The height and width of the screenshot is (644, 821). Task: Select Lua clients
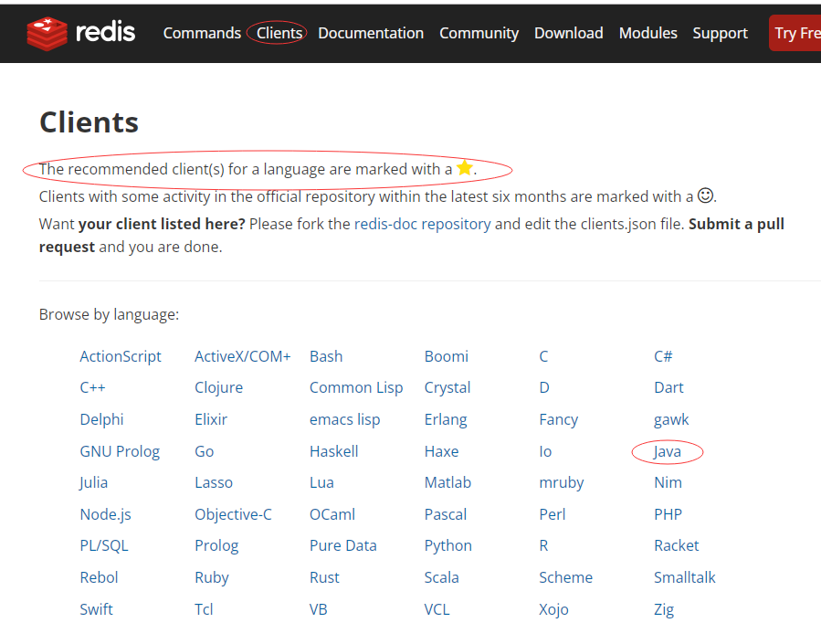[321, 482]
